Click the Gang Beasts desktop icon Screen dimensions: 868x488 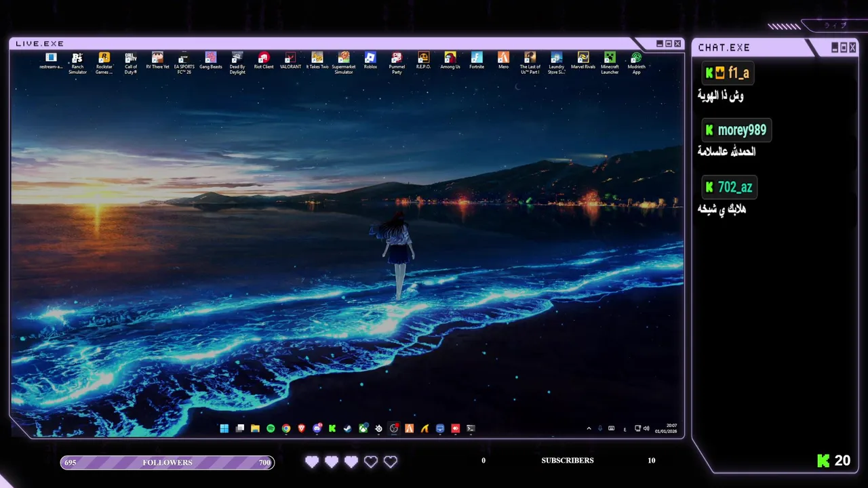[211, 61]
